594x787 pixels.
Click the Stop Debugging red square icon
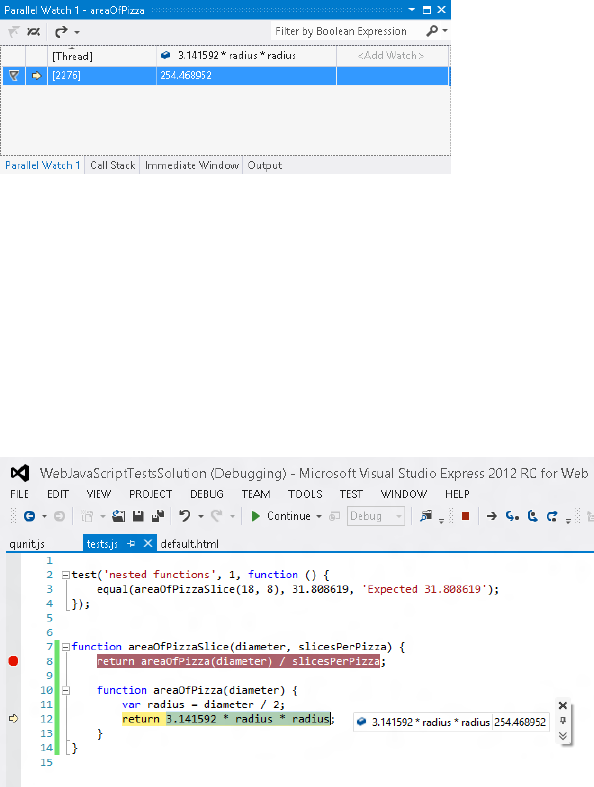465,516
